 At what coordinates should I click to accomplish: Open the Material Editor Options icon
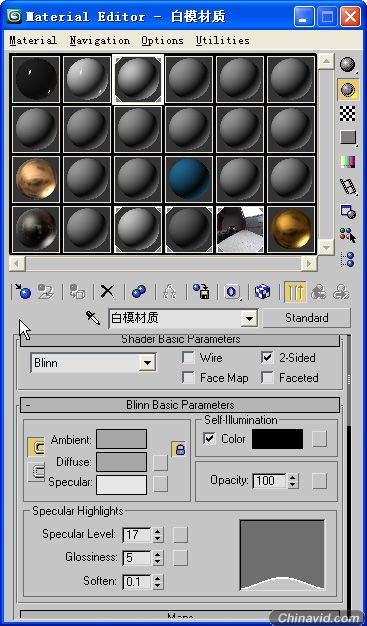click(347, 211)
